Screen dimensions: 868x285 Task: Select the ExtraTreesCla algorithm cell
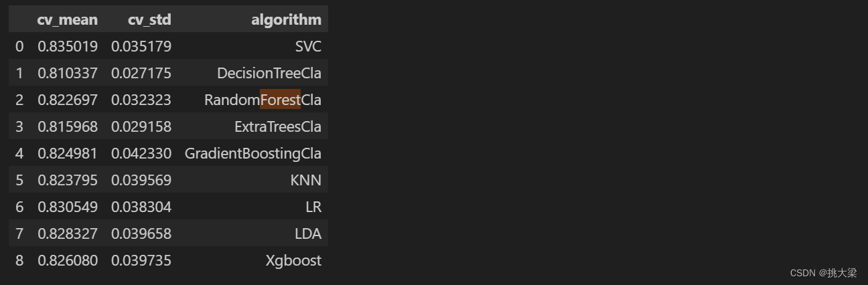pos(278,126)
